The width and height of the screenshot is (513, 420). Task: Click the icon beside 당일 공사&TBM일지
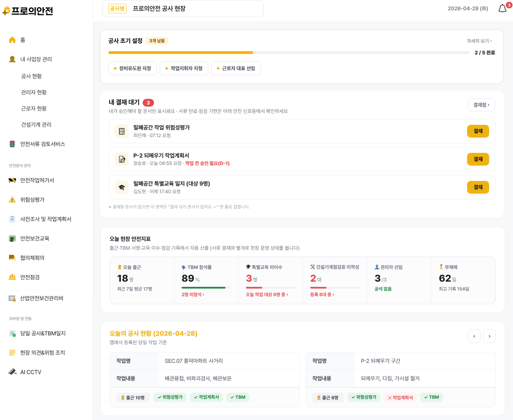[x=12, y=333]
